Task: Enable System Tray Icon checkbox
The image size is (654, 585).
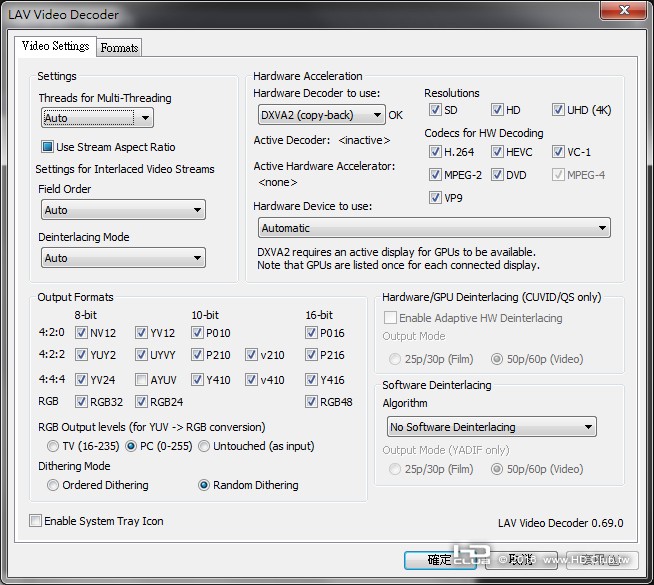Action: pos(35,521)
